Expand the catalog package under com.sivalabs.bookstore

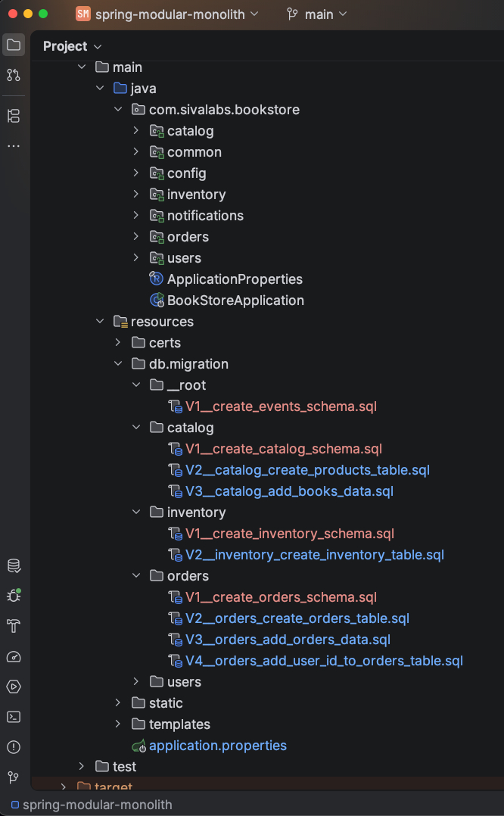point(135,131)
